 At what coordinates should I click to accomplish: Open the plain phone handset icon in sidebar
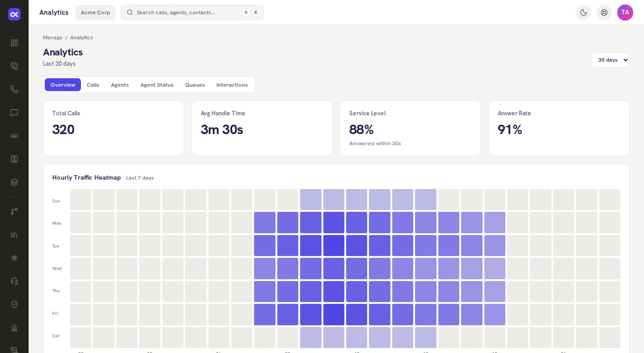pos(14,89)
